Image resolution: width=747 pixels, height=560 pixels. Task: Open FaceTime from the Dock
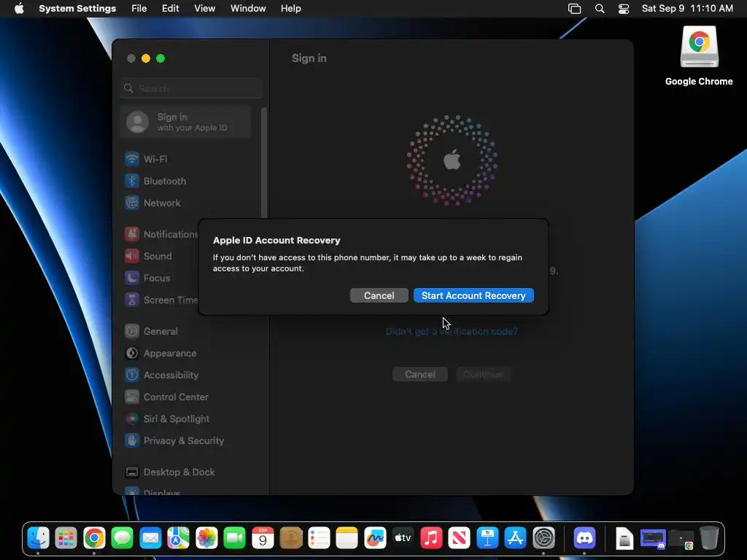(234, 538)
